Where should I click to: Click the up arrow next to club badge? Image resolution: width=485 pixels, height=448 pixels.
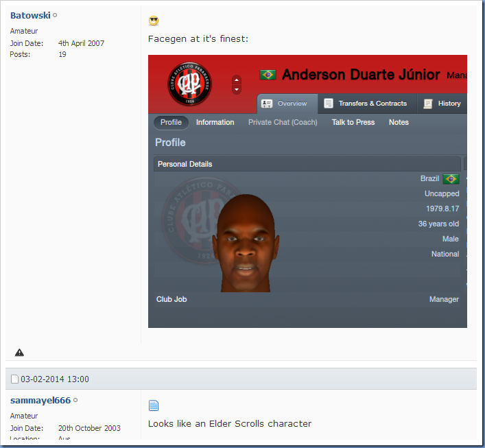[x=237, y=80]
